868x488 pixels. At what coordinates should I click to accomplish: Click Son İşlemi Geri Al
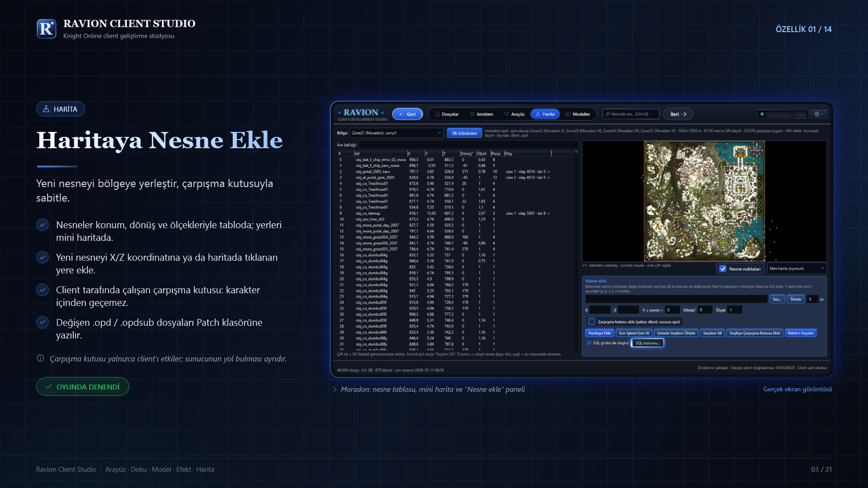634,333
